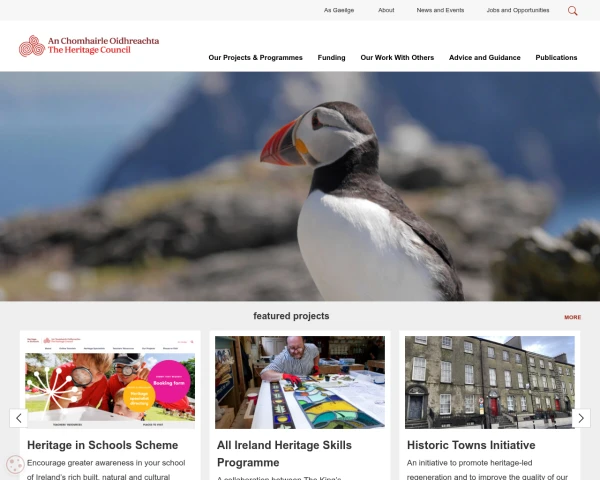
Task: Advance carousel with next arrow
Action: (581, 418)
